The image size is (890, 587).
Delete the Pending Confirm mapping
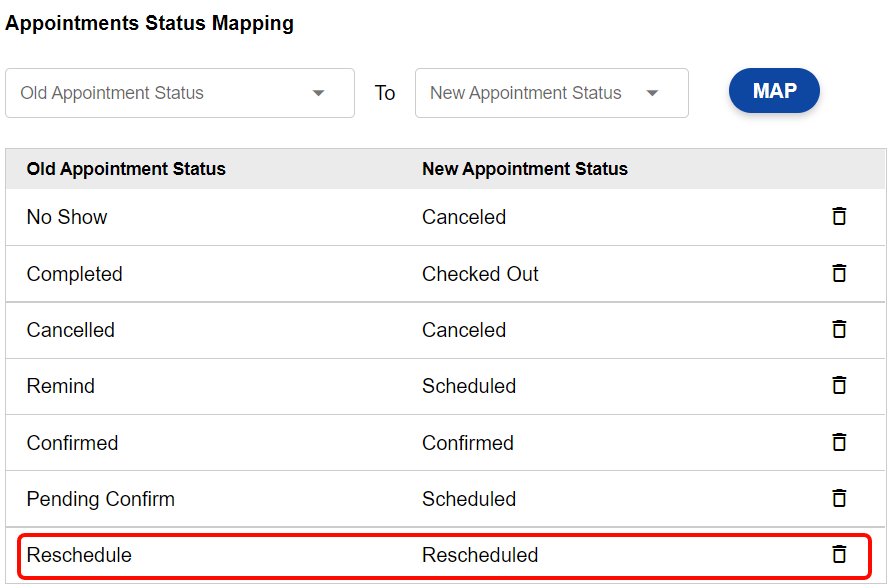coord(839,499)
